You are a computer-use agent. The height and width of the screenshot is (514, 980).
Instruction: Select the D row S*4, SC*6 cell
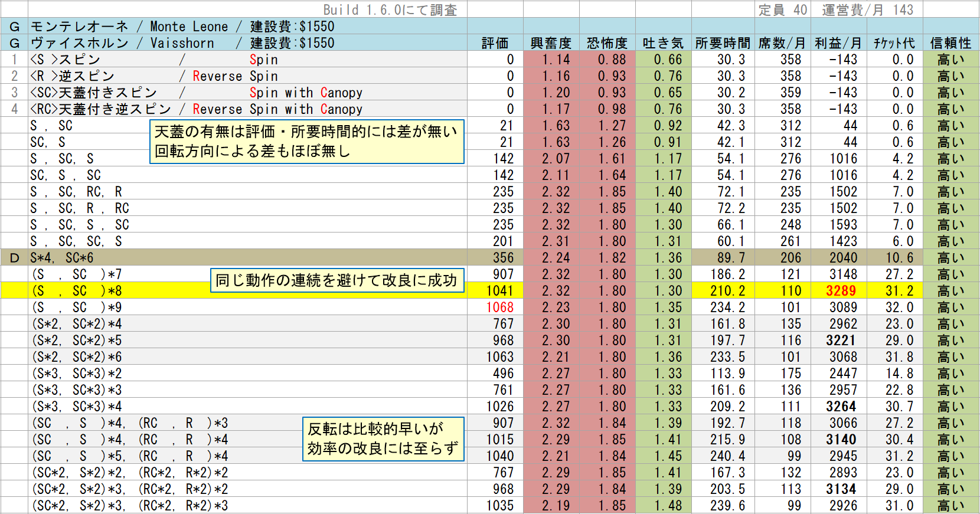[x=248, y=258]
